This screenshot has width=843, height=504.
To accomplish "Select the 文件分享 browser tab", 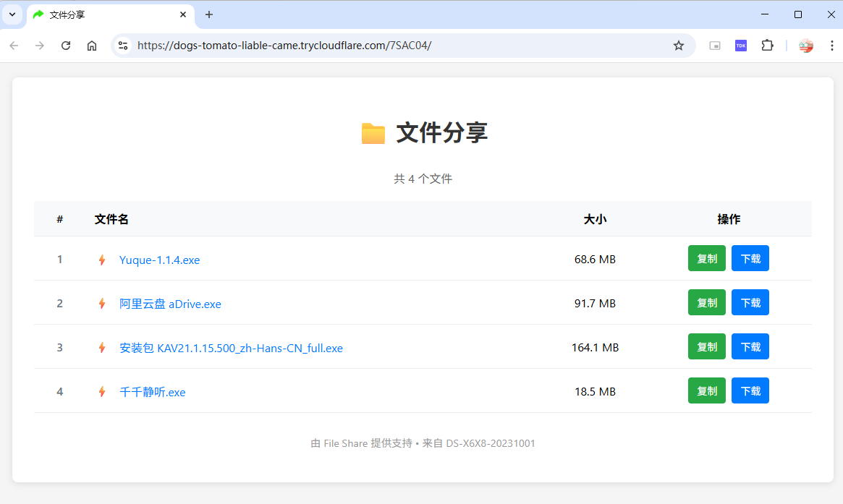I will pos(101,14).
